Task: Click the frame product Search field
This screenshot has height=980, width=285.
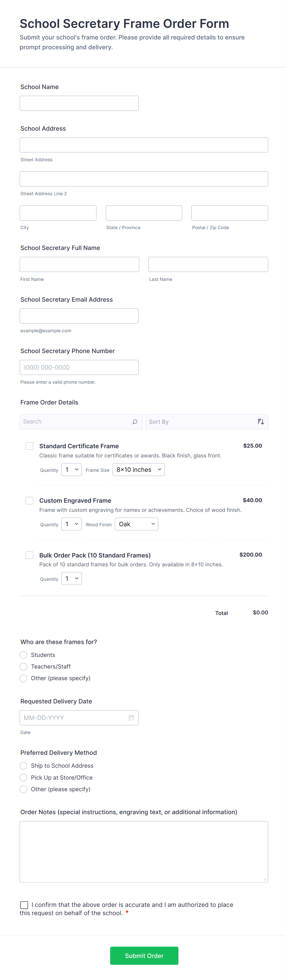Action: pyautogui.click(x=76, y=422)
